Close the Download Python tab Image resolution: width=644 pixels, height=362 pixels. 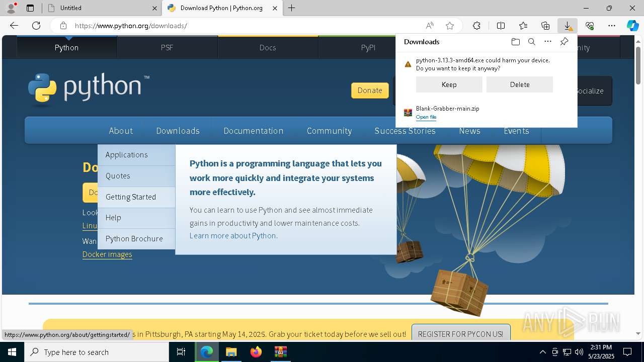[x=275, y=8]
